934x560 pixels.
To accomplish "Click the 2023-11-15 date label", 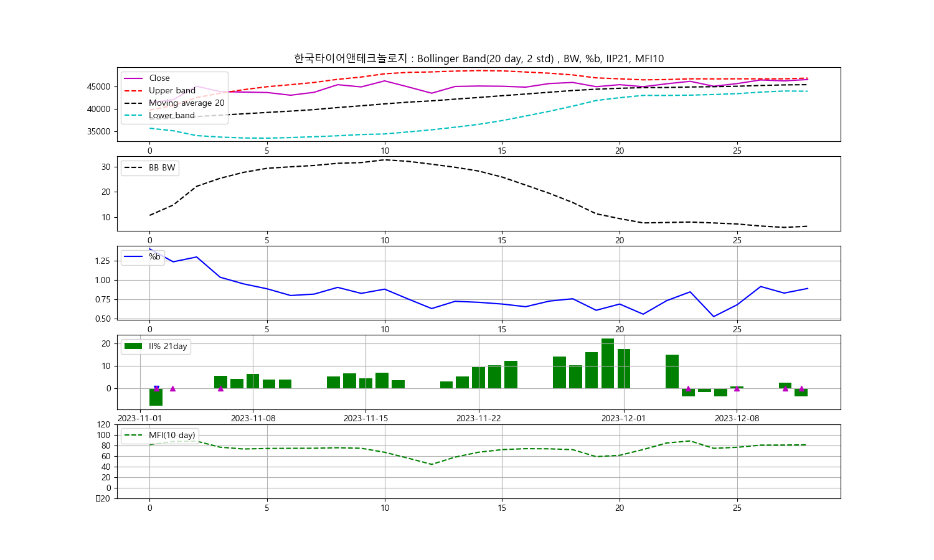I will [x=366, y=419].
